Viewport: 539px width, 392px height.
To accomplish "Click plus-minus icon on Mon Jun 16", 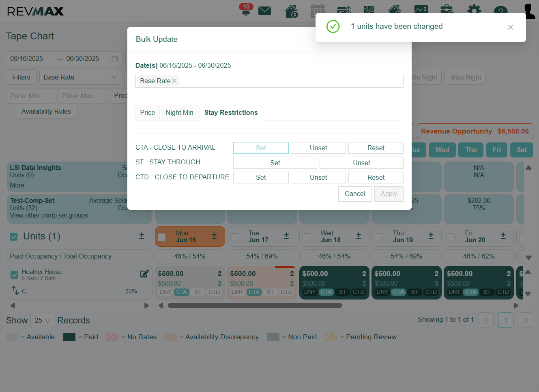I will point(214,236).
